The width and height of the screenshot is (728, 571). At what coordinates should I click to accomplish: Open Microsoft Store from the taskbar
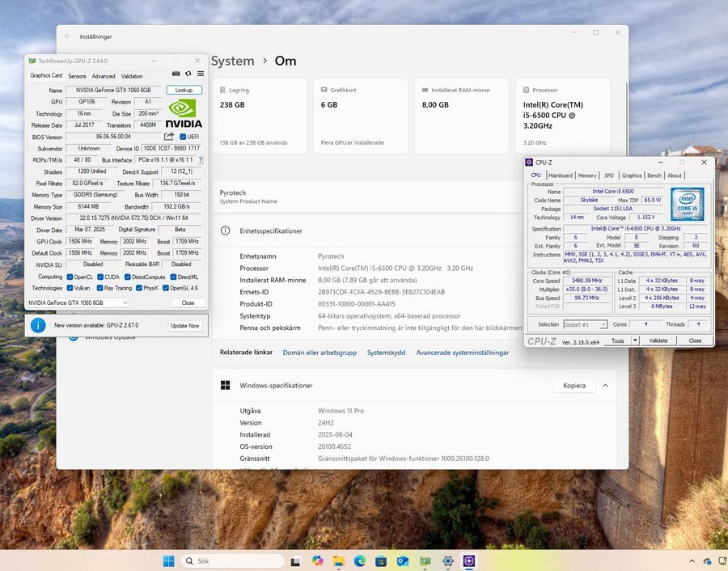[381, 561]
